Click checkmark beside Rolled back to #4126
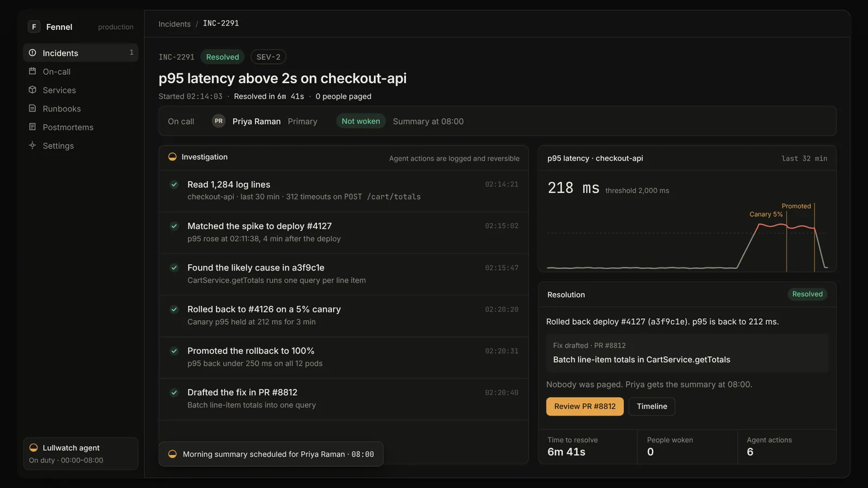868x488 pixels. pyautogui.click(x=174, y=309)
